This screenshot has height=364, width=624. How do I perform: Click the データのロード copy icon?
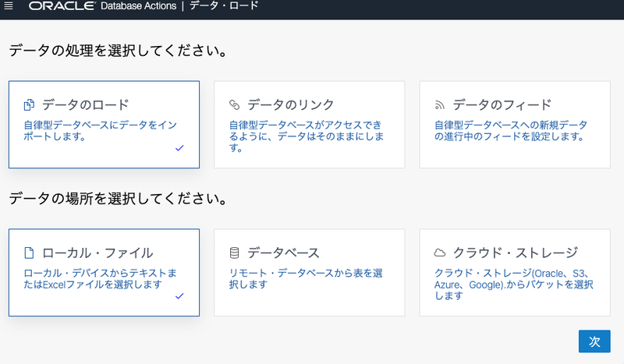point(29,105)
